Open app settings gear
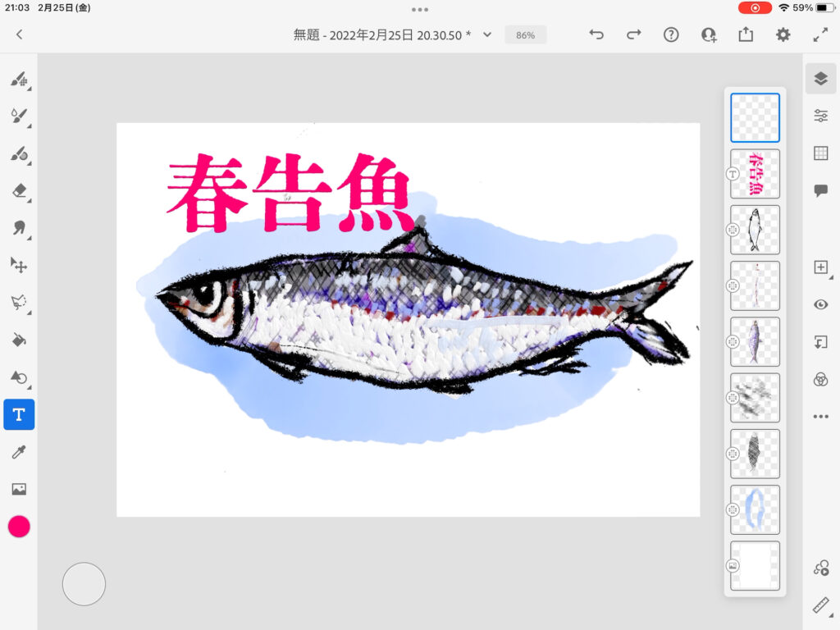The image size is (840, 630). pyautogui.click(x=783, y=34)
